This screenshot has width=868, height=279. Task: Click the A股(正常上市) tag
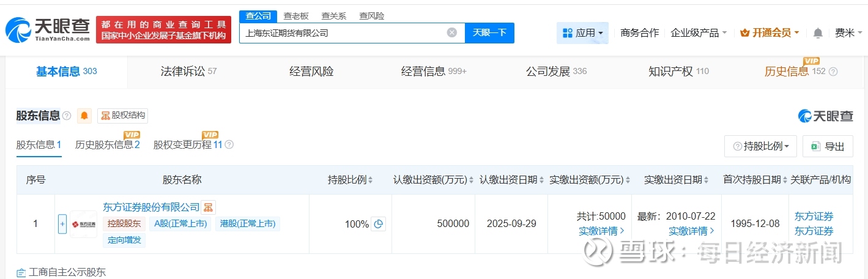pyautogui.click(x=180, y=224)
